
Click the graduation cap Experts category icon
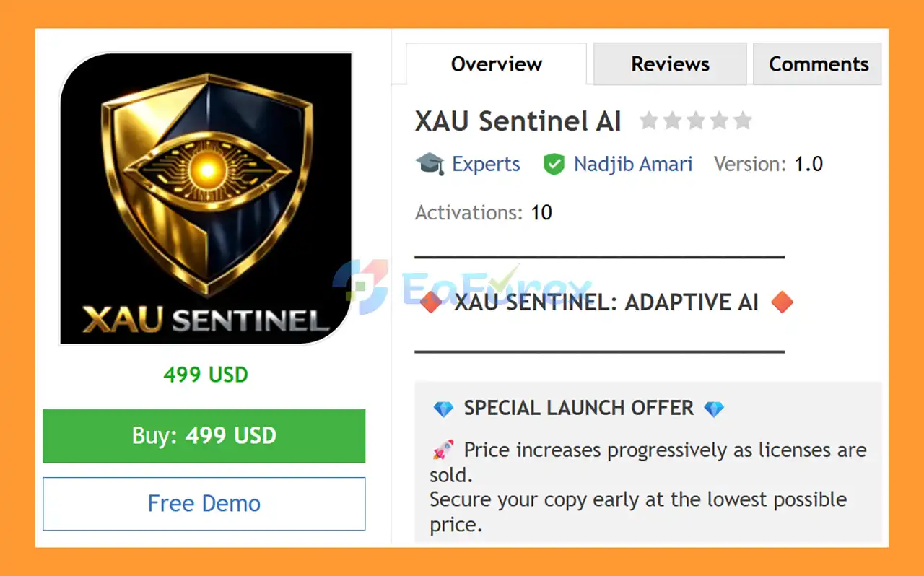pyautogui.click(x=431, y=164)
